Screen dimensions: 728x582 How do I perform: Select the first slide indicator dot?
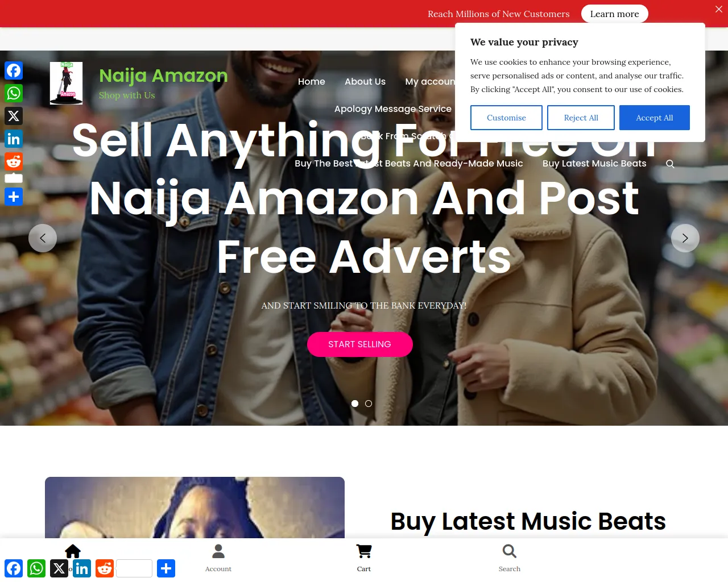(355, 404)
